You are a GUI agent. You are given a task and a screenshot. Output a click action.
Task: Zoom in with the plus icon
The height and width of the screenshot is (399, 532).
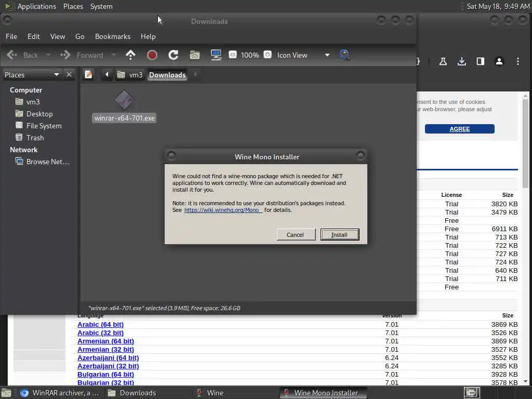point(268,55)
